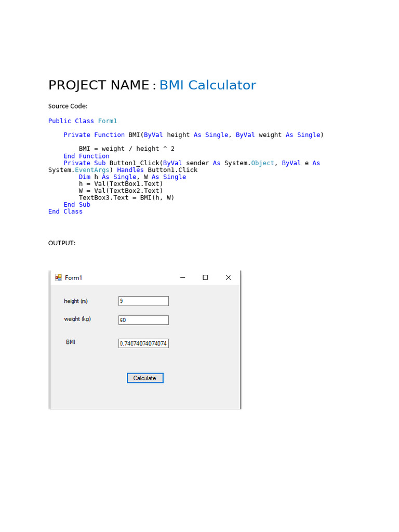
Task: Click the 'Source Code:' label
Action: (x=68, y=106)
